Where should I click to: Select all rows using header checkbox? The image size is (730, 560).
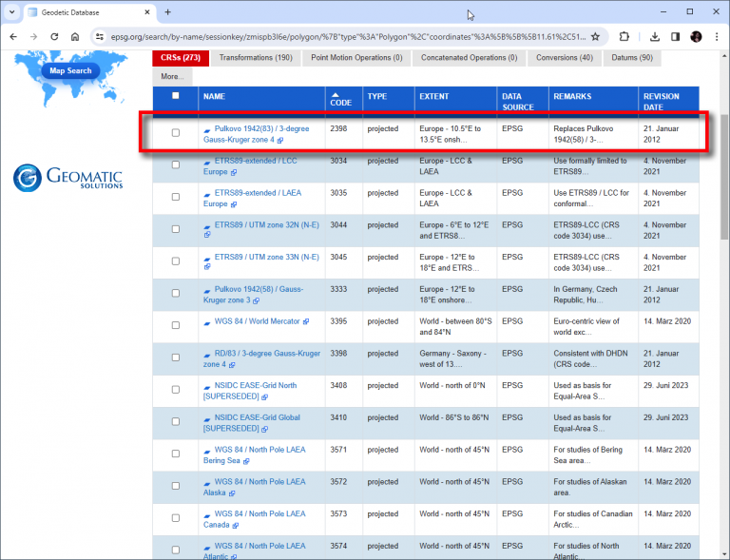click(175, 96)
